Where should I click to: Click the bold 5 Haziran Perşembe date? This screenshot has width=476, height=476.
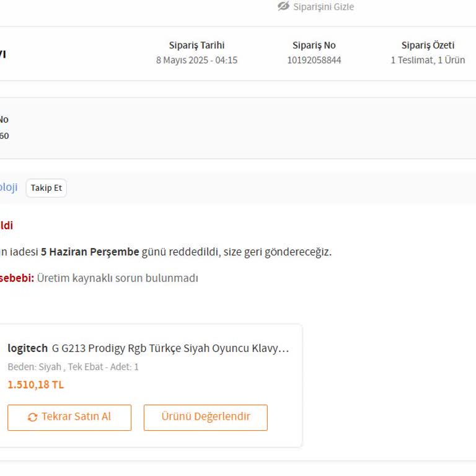[x=90, y=252]
